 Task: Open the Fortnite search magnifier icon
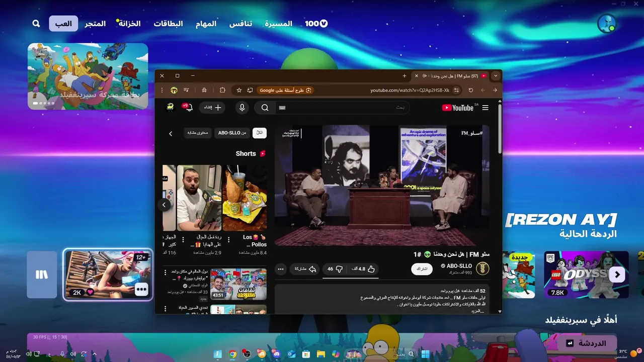pyautogui.click(x=36, y=24)
